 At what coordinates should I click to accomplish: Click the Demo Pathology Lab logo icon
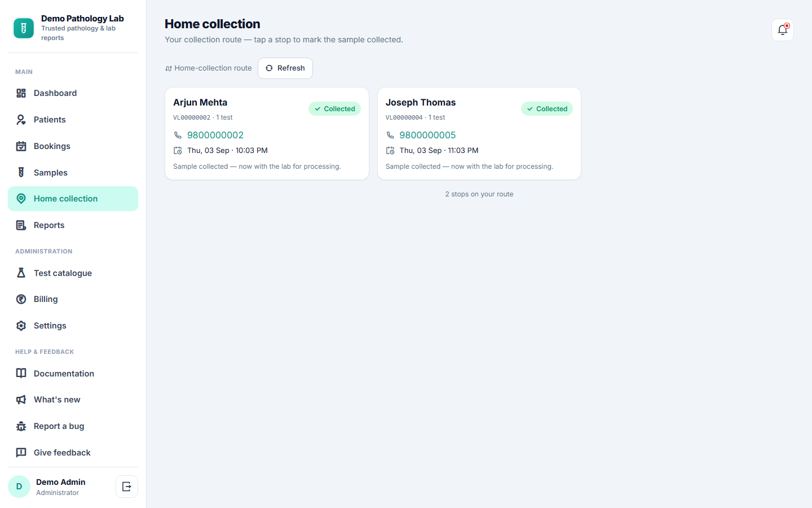[24, 28]
